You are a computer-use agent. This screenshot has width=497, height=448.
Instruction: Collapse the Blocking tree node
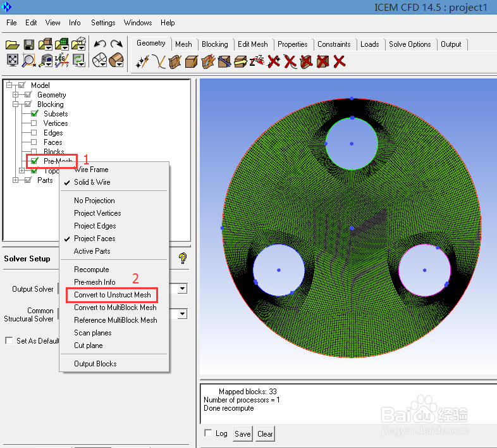15,104
